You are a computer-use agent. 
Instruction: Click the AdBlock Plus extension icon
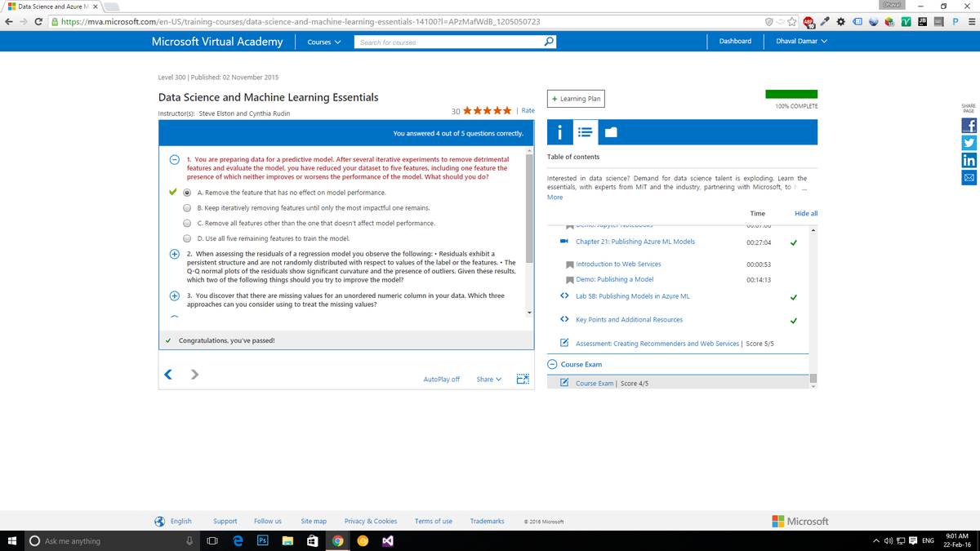click(x=807, y=22)
